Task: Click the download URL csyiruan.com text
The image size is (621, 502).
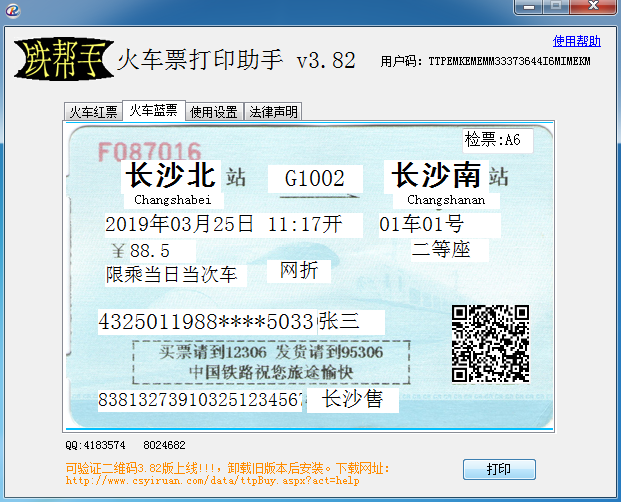Action: (x=213, y=481)
